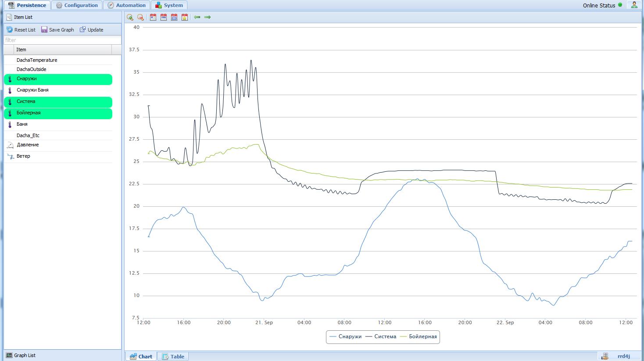Open the Persistence tab
The height and width of the screenshot is (361, 644).
click(27, 5)
